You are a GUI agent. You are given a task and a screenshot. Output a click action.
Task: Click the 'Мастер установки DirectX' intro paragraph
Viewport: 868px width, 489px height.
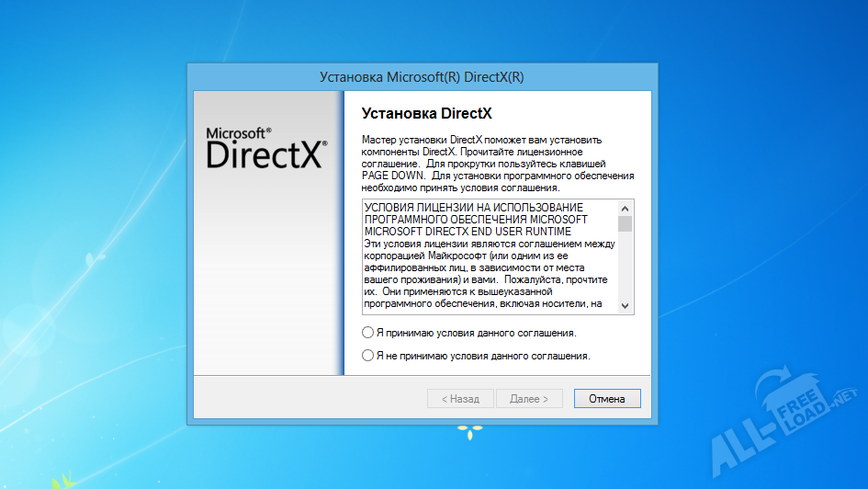coord(496,163)
